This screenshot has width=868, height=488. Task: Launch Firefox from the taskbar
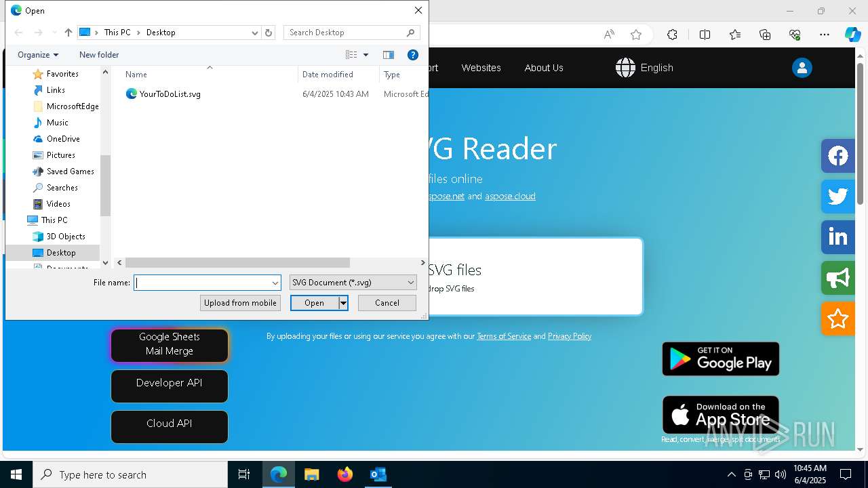tap(344, 474)
